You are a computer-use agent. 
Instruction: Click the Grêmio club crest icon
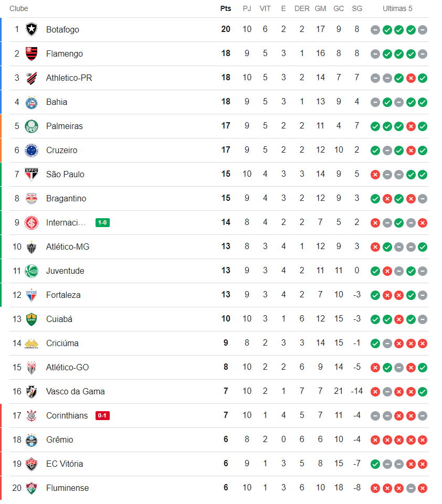click(x=31, y=439)
